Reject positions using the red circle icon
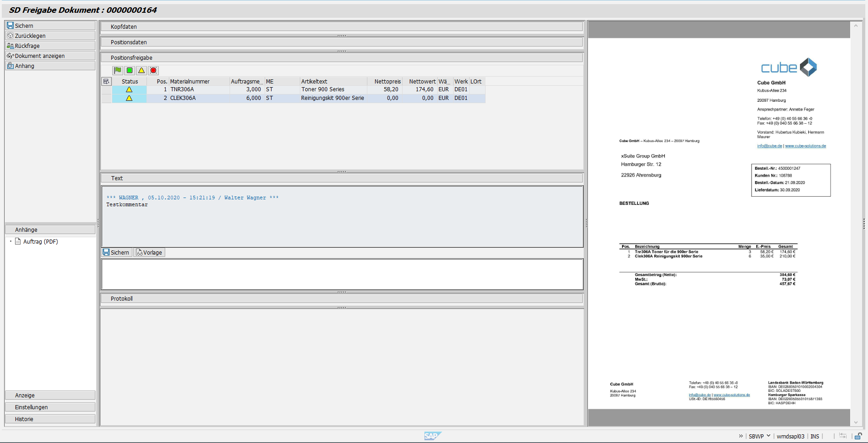Viewport: 868px width, 443px height. [154, 70]
